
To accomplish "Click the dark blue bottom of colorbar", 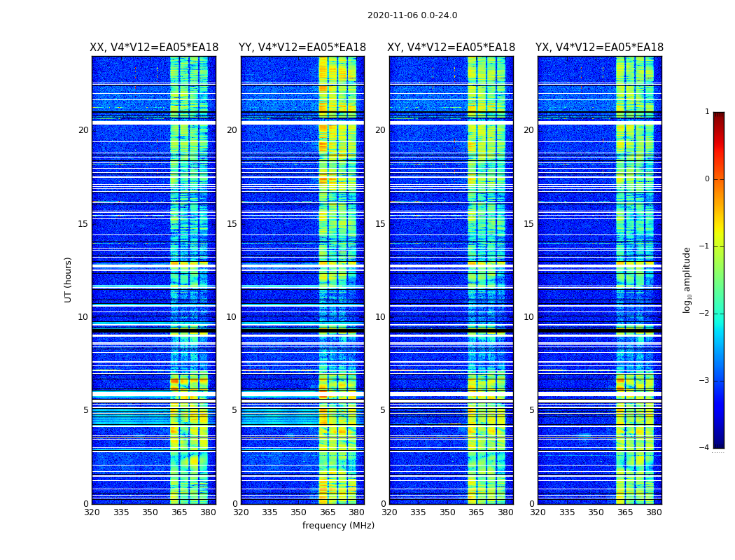I will point(719,444).
